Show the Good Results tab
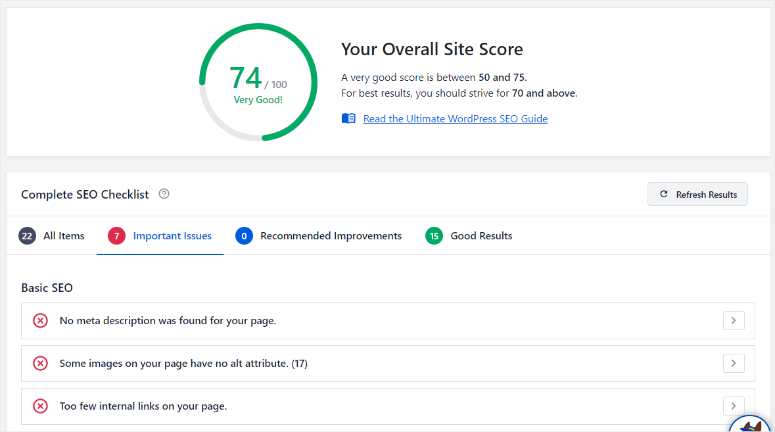The image size is (775, 432). (469, 236)
